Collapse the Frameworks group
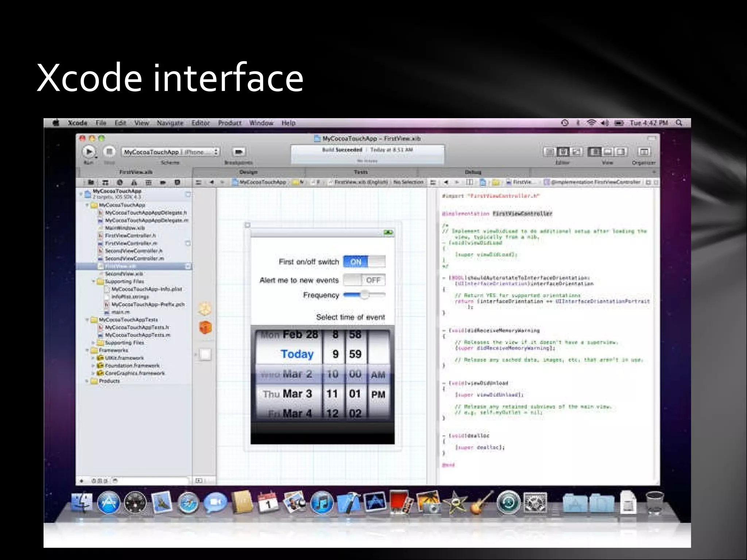 tap(88, 350)
